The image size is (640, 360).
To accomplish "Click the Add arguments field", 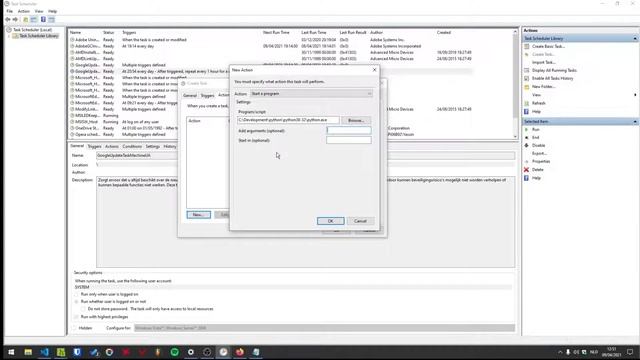I will tap(349, 131).
